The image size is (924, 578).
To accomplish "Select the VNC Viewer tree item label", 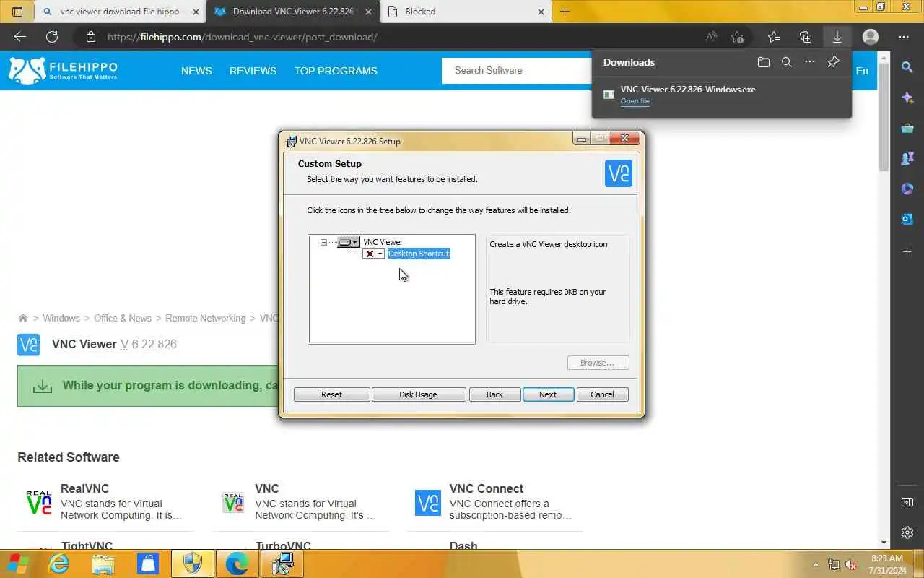I will pyautogui.click(x=383, y=242).
